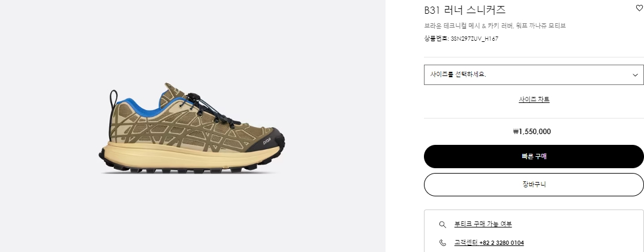The height and width of the screenshot is (252, 644).
Task: Open the 사이즈 차트 link
Action: [534, 99]
